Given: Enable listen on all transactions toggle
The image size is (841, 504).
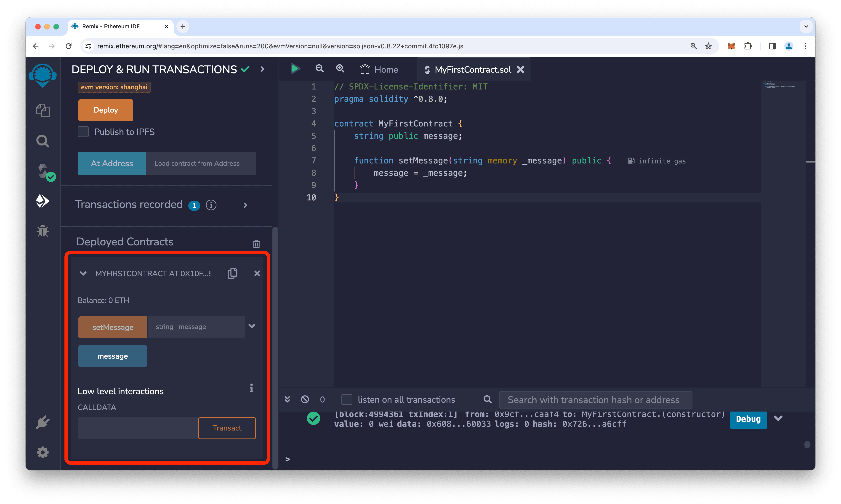Looking at the screenshot, I should 347,399.
